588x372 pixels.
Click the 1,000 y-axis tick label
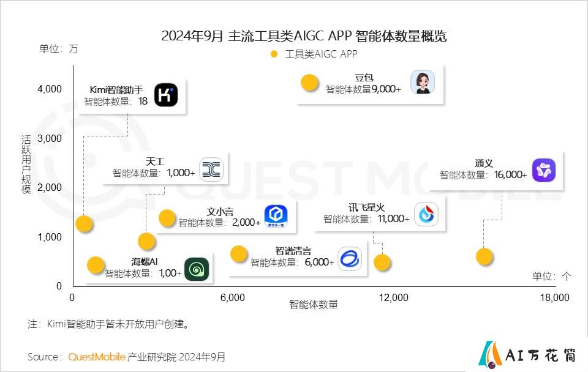click(50, 237)
